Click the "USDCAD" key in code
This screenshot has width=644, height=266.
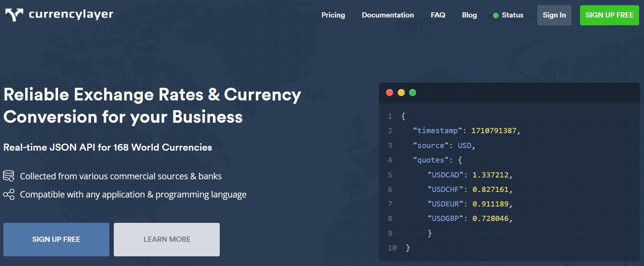point(445,175)
